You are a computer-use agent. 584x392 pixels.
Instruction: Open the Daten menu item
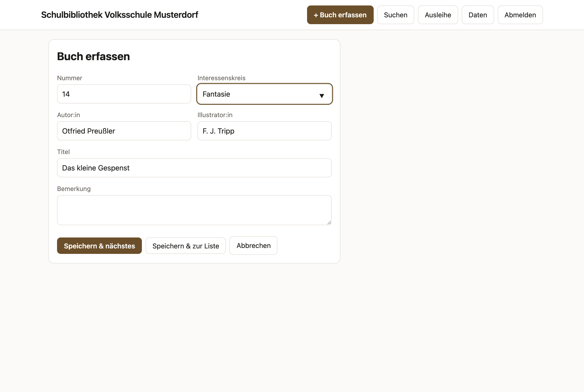pyautogui.click(x=478, y=15)
